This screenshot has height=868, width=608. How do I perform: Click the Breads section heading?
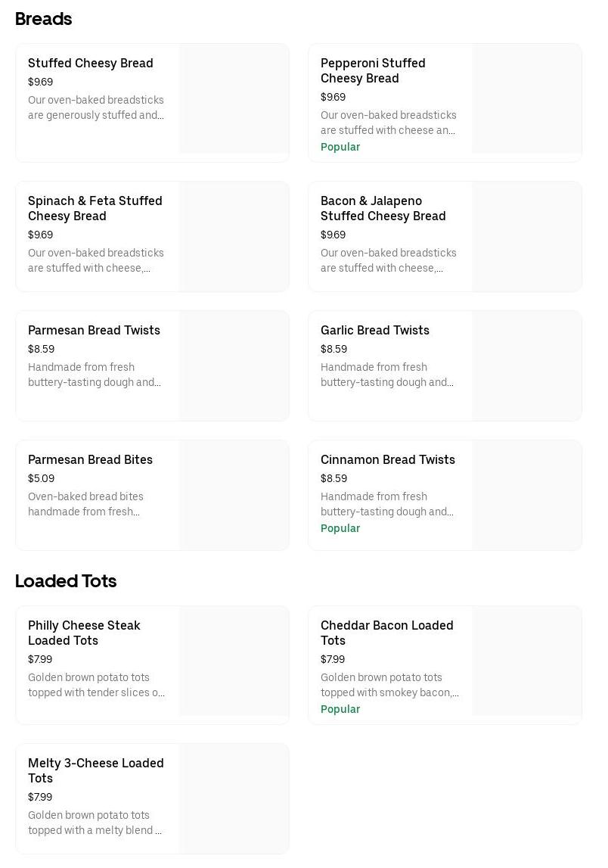(44, 19)
